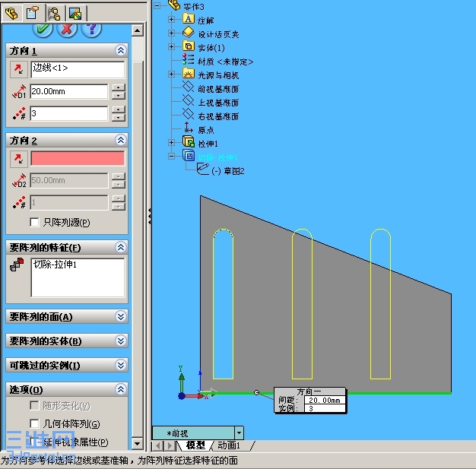476x469 pixels.
Task: Open the FeatureManager design tree tab
Action: point(12,13)
